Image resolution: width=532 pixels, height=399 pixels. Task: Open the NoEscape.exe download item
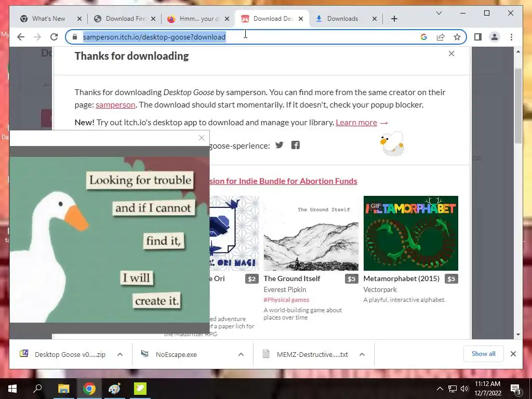tap(177, 354)
